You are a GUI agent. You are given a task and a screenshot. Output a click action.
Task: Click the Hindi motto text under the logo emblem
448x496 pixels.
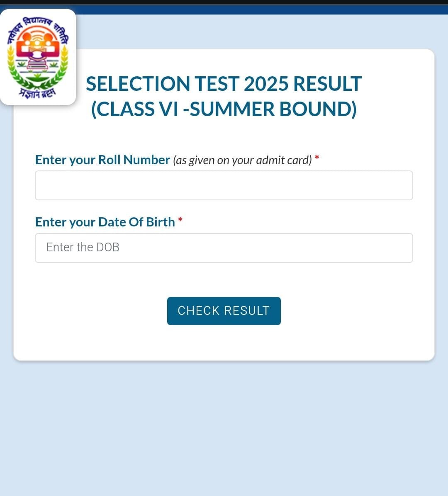point(37,93)
